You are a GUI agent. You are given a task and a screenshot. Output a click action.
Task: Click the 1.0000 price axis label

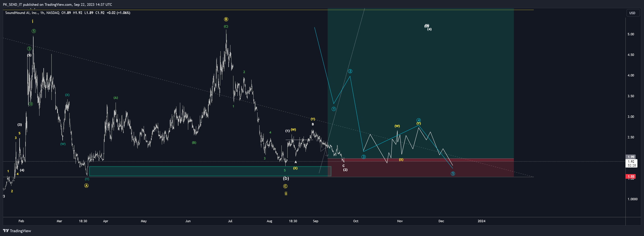(x=632, y=199)
